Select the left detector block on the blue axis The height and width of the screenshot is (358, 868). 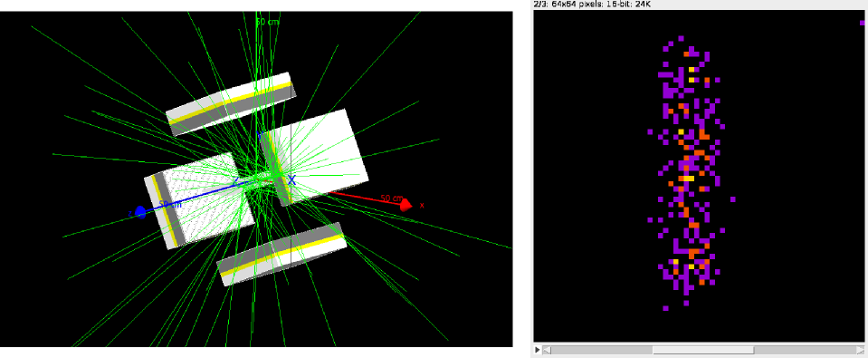tap(199, 201)
